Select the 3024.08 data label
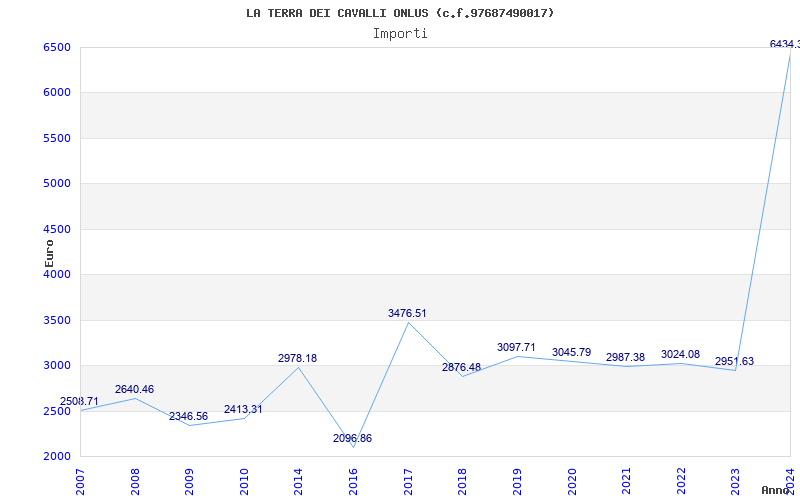800x500 pixels. pyautogui.click(x=681, y=355)
